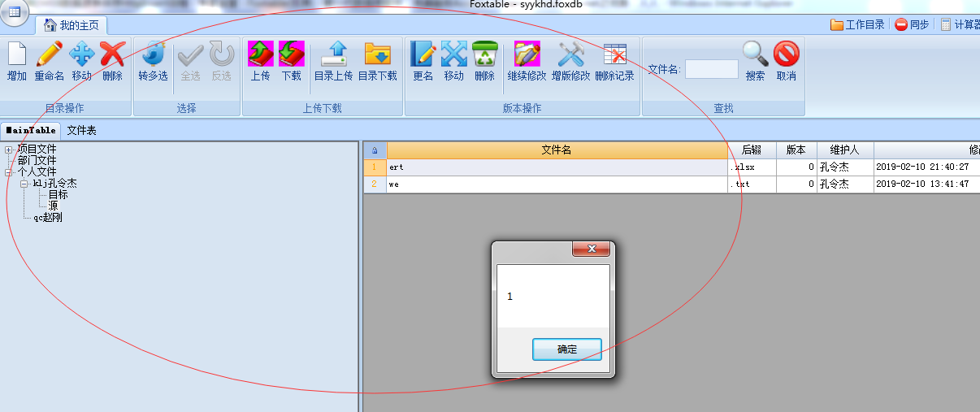Click the 上传 upload icon
Screen dimensions: 980x412
[260, 54]
